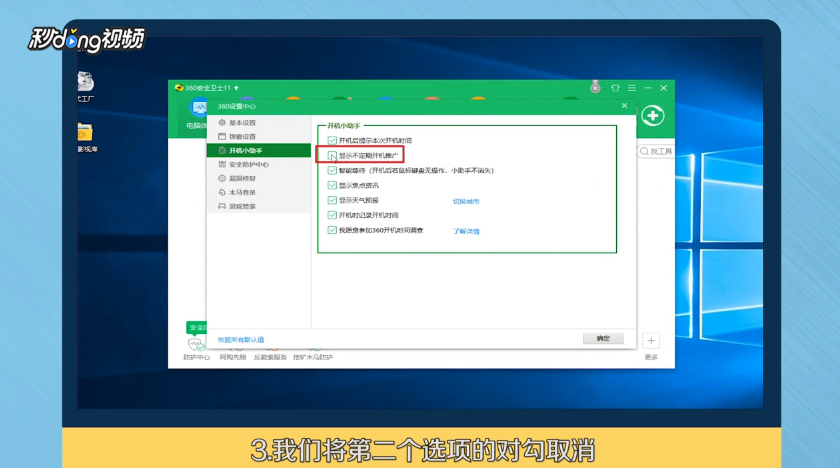Toggle 显示天气预报 checkbox
840x468 pixels.
click(332, 200)
